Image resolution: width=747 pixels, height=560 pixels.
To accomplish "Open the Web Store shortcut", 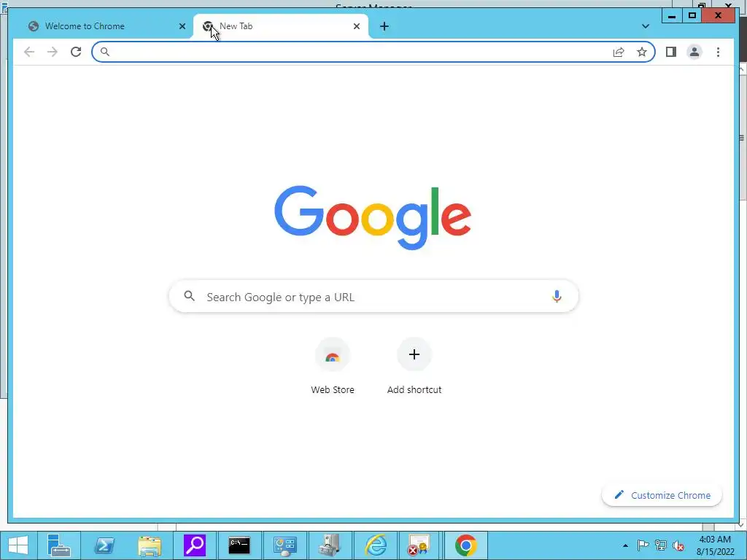I will (333, 367).
